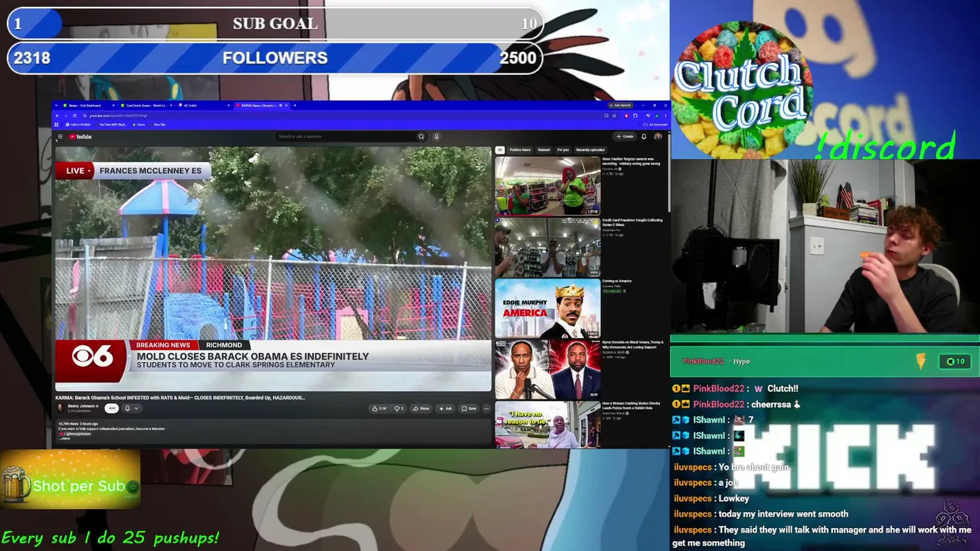Save the video with the Save button
The height and width of the screenshot is (551, 980).
pos(469,409)
